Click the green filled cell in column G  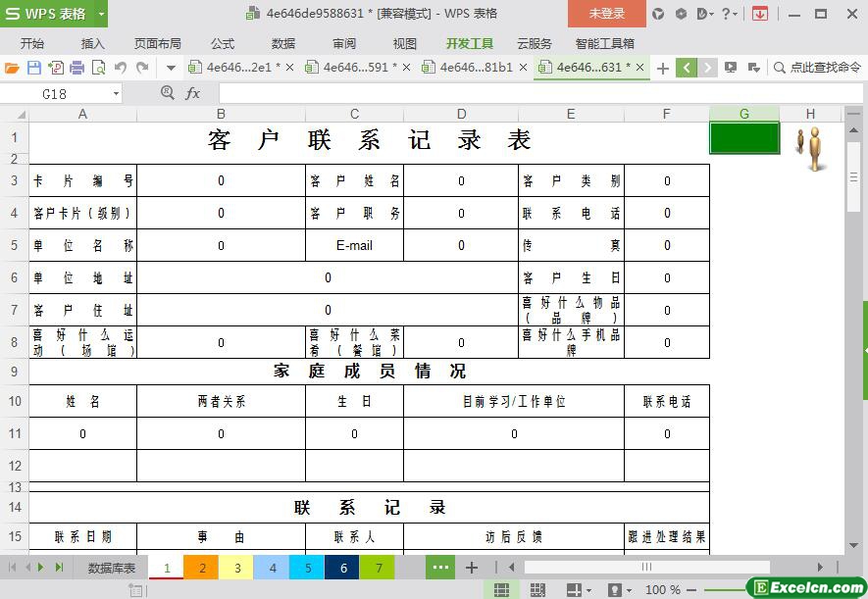[x=744, y=137]
